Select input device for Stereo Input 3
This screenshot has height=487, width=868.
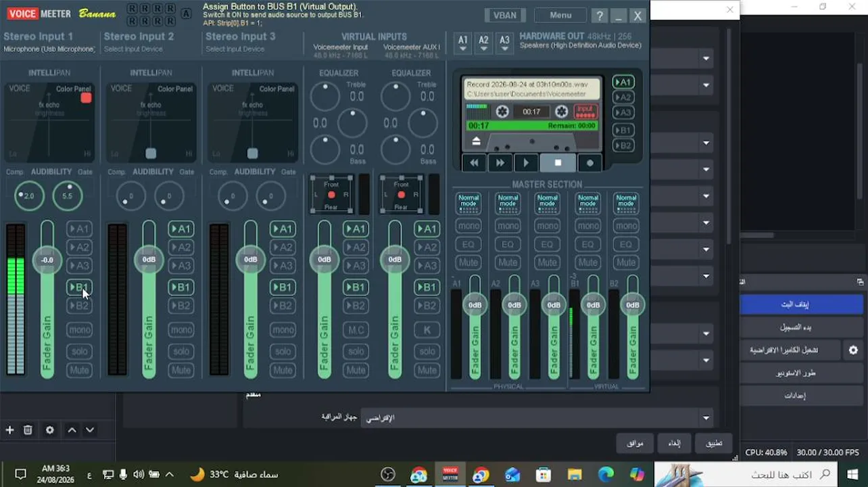[x=235, y=49]
